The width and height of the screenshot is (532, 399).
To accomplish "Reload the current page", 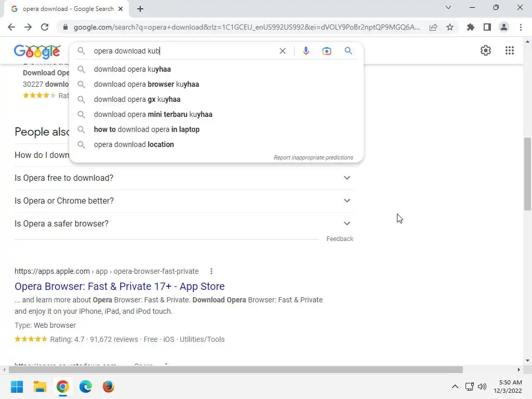I will [45, 27].
